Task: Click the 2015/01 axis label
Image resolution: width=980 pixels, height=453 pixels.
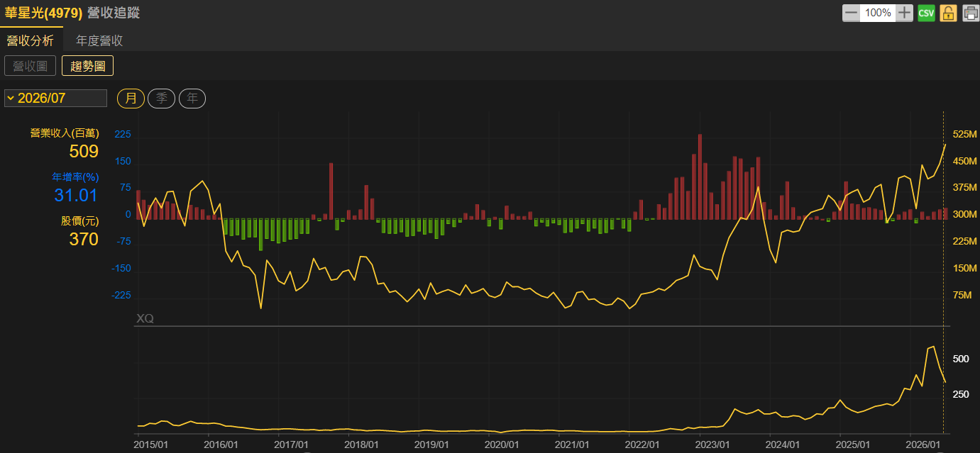Action: coord(150,444)
